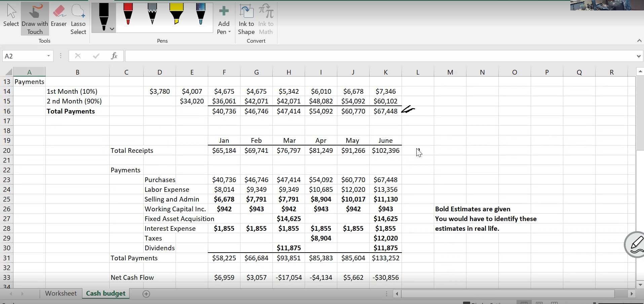Click the Insert Function fx icon
The image size is (644, 304).
coord(114,56)
